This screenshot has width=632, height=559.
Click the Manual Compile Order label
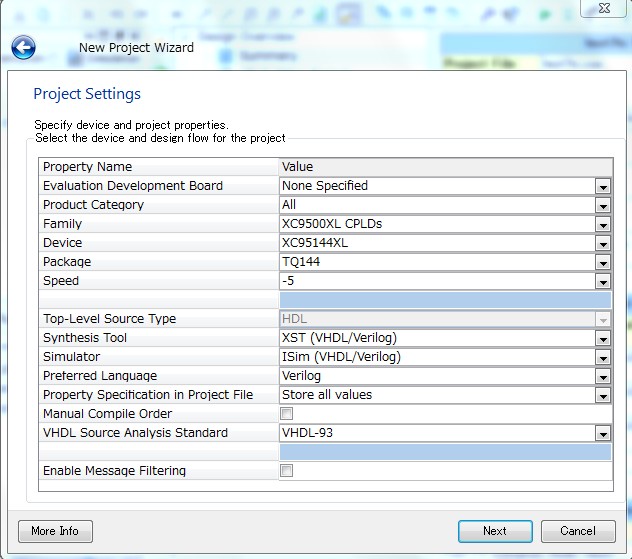(x=107, y=414)
